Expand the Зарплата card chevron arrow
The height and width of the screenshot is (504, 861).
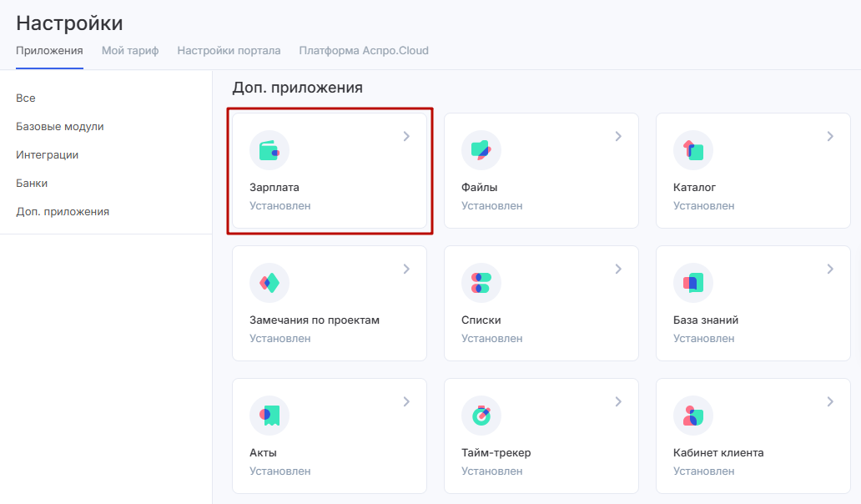tap(406, 136)
